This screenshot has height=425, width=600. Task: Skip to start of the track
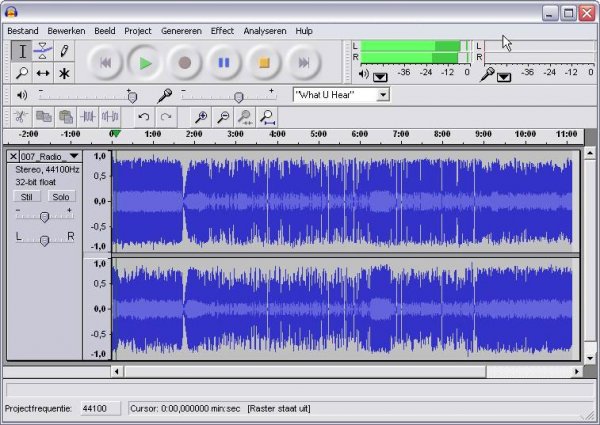pos(105,62)
